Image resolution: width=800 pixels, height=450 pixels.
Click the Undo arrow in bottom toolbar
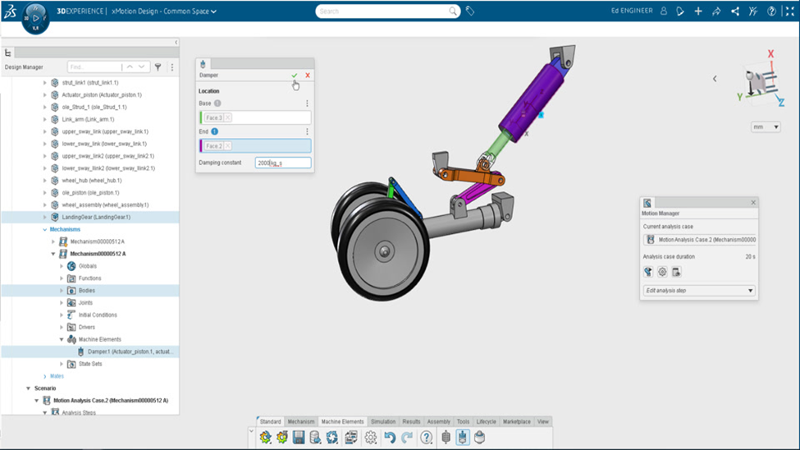point(389,438)
